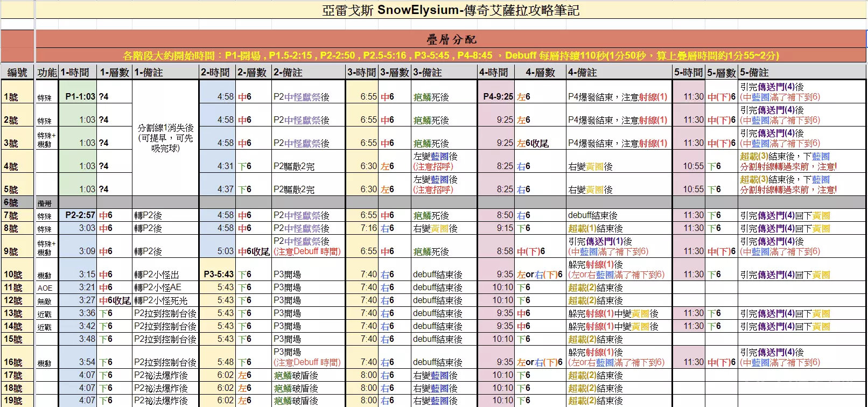This screenshot has height=407, width=868.
Task: Click the 1號 row label cell
Action: (x=17, y=97)
